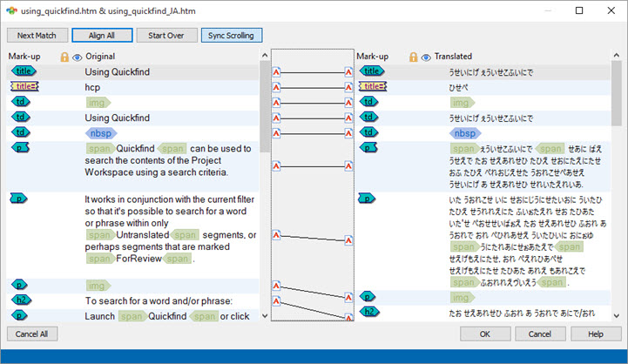
Task: Click the lock icon above Original column
Action: point(64,57)
